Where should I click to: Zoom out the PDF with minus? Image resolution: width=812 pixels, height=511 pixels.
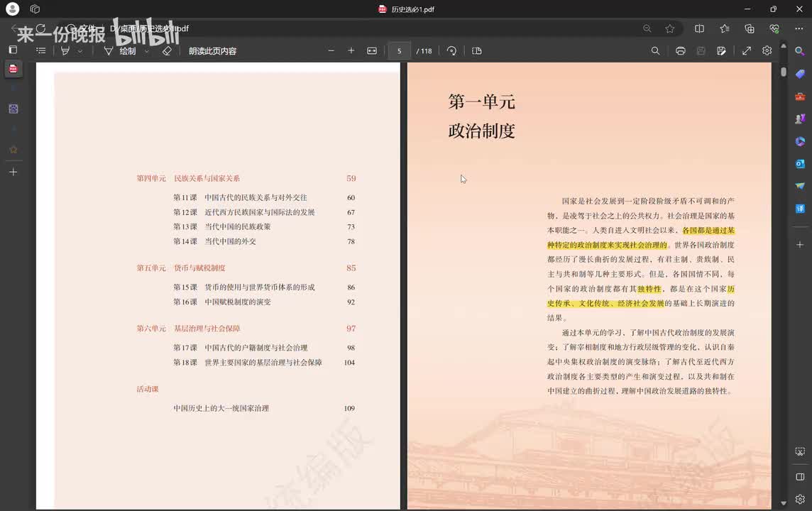[x=331, y=50]
